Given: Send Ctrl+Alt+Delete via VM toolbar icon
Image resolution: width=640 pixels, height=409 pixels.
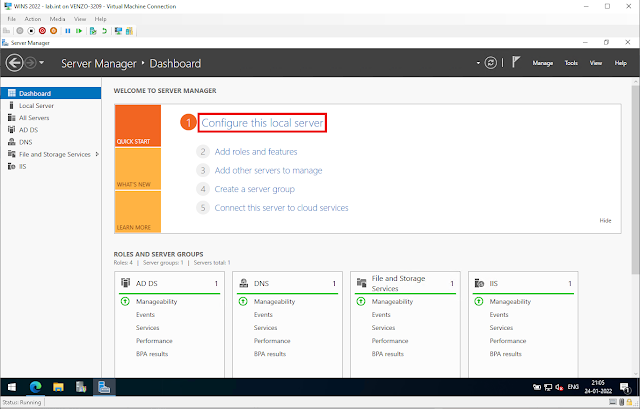Looking at the screenshot, I should pyautogui.click(x=6, y=31).
